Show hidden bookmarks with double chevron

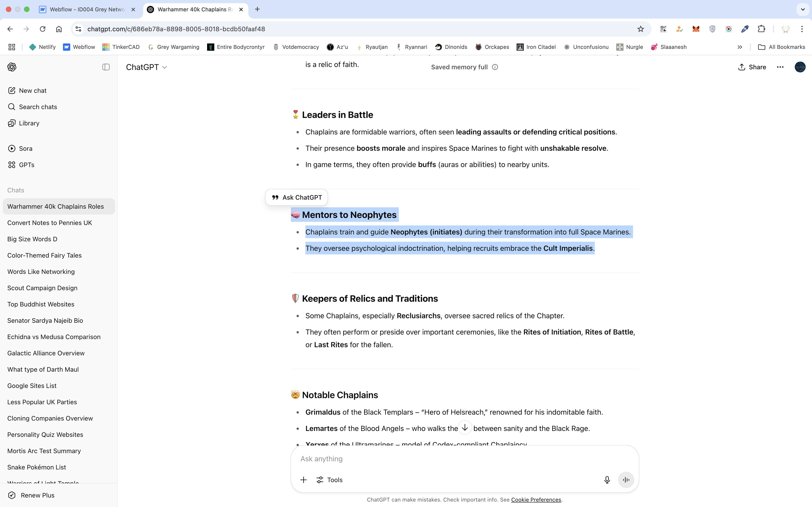pos(739,47)
